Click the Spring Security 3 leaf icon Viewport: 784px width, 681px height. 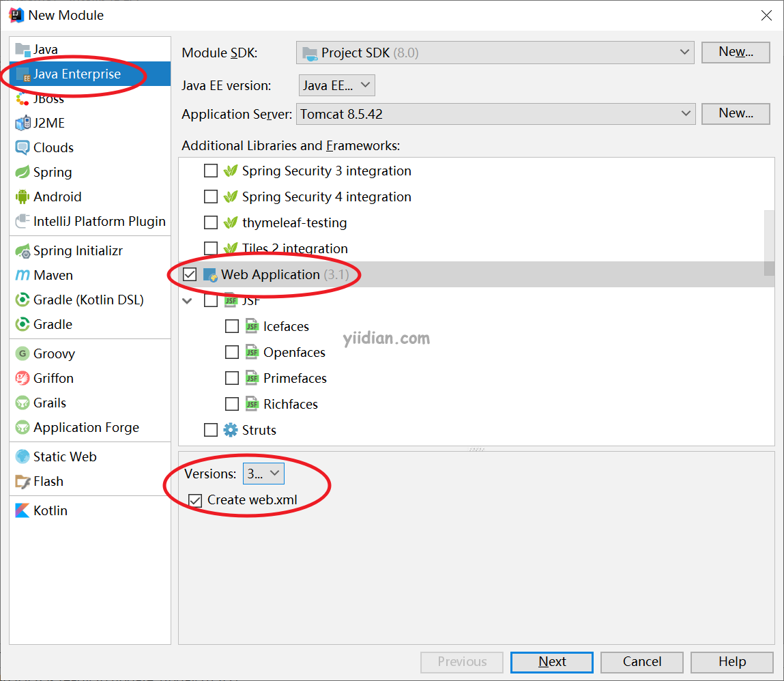(231, 171)
